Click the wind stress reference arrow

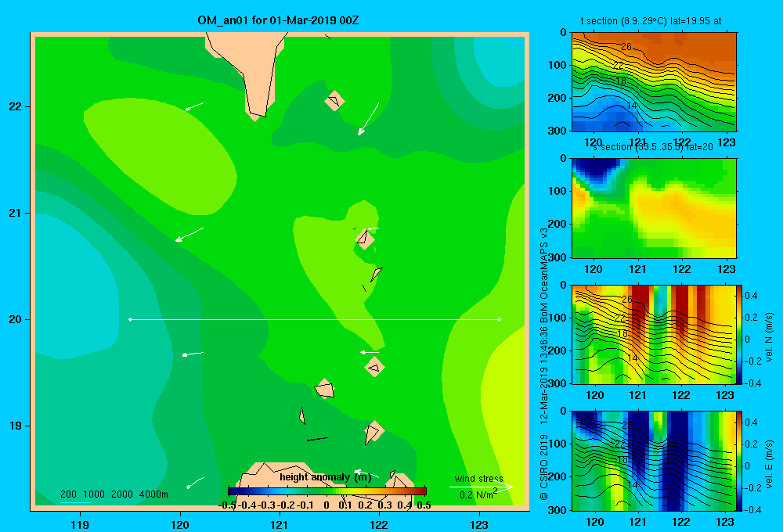coord(482,487)
